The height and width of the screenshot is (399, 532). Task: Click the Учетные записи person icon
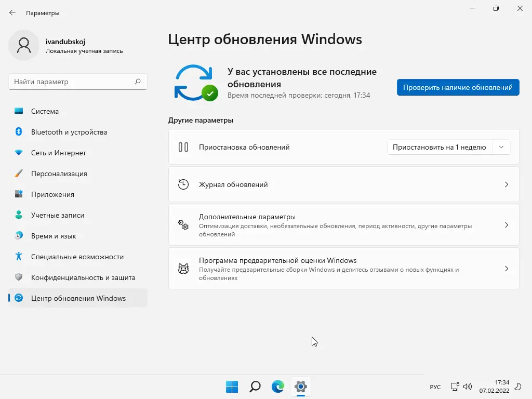(x=19, y=215)
